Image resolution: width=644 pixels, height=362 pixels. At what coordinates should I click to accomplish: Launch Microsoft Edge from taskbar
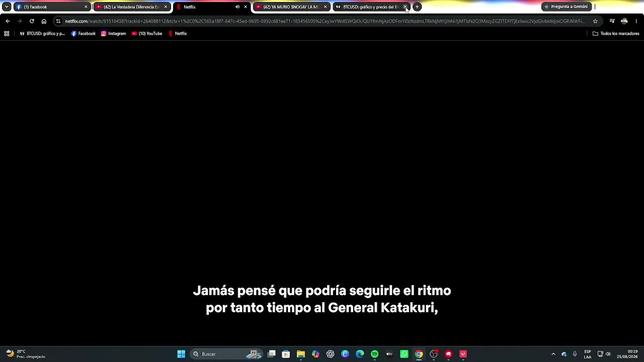point(360,354)
